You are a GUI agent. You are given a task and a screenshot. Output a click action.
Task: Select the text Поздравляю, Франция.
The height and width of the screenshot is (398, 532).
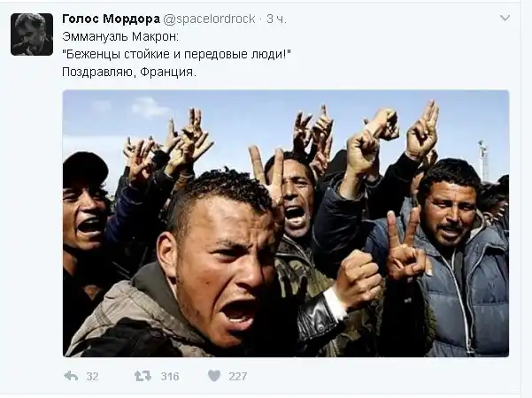pyautogui.click(x=129, y=73)
